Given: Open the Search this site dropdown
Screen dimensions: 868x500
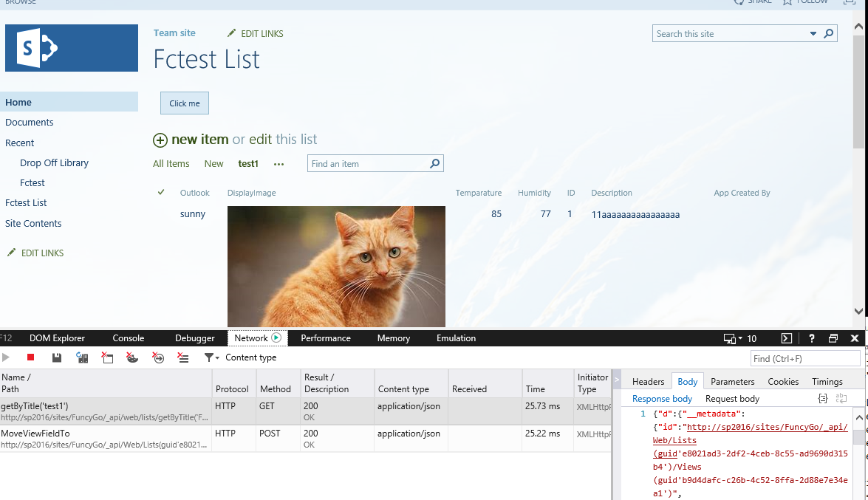Looking at the screenshot, I should 813,33.
